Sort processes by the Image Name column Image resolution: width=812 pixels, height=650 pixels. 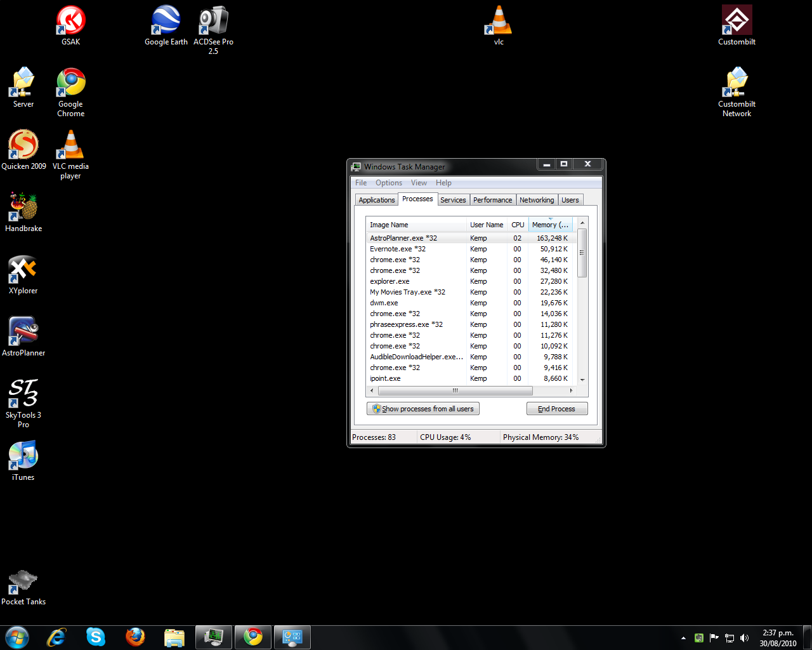point(416,225)
